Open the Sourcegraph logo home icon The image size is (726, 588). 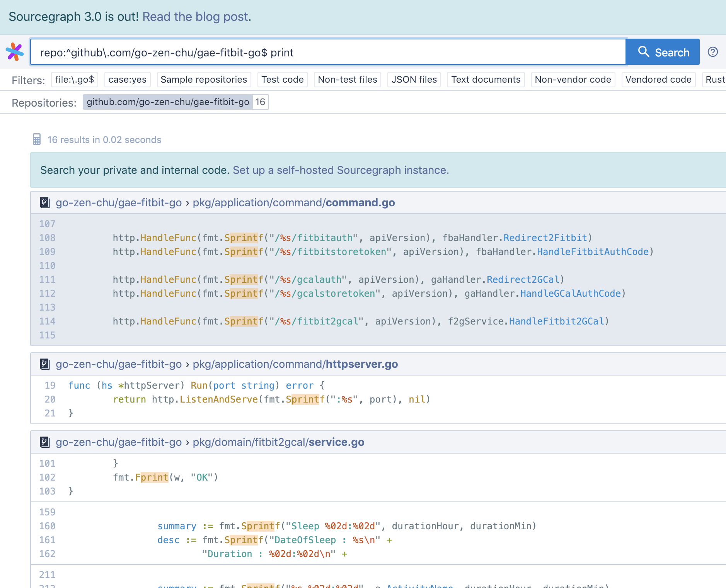pos(15,52)
